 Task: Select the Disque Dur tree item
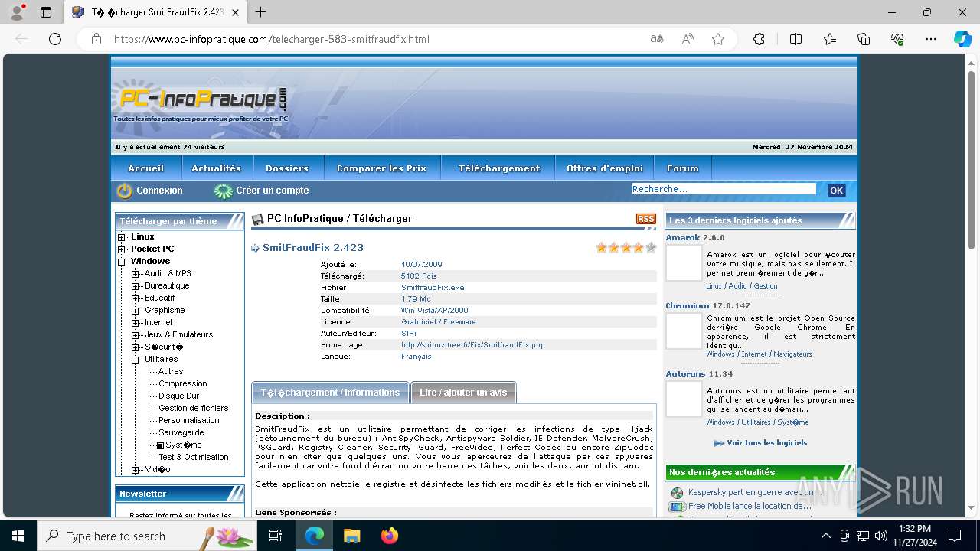[179, 396]
